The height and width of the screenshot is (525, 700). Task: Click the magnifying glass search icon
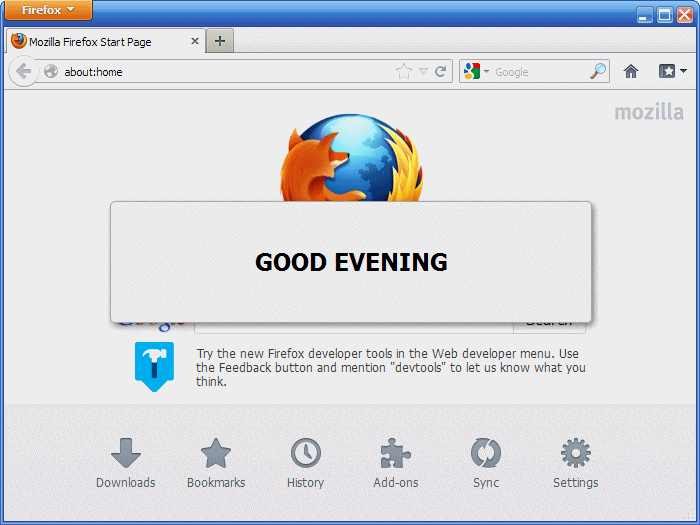[598, 71]
